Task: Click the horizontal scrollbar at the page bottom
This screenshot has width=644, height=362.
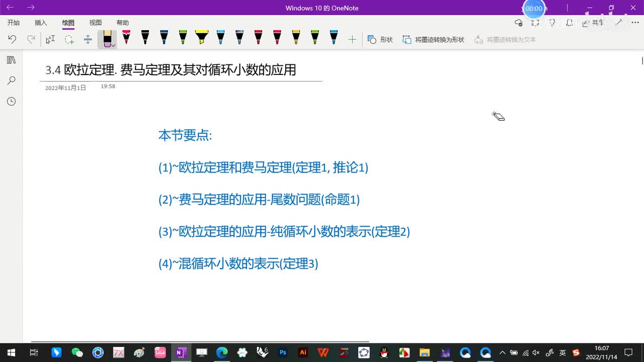Action: 200,342
